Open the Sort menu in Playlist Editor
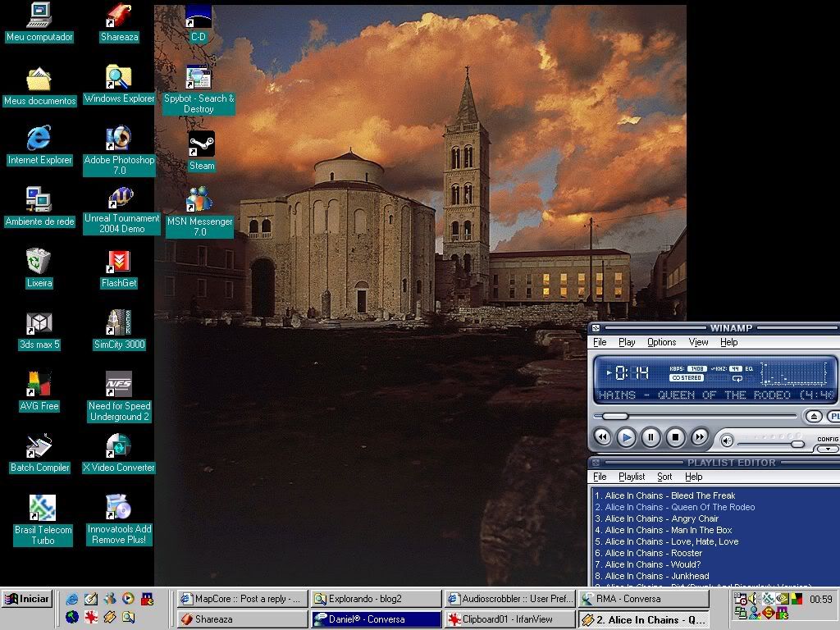Screen dimensions: 840x630 tap(664, 477)
